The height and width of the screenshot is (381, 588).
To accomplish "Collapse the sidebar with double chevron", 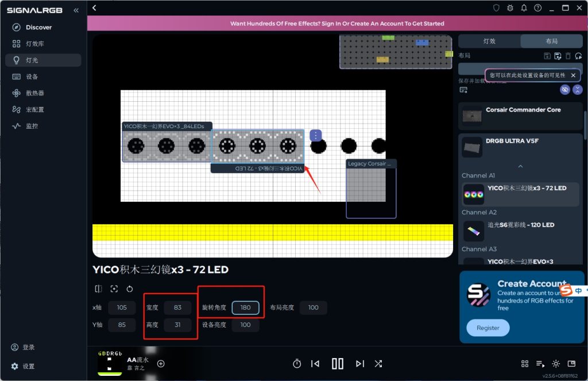I will tap(76, 10).
